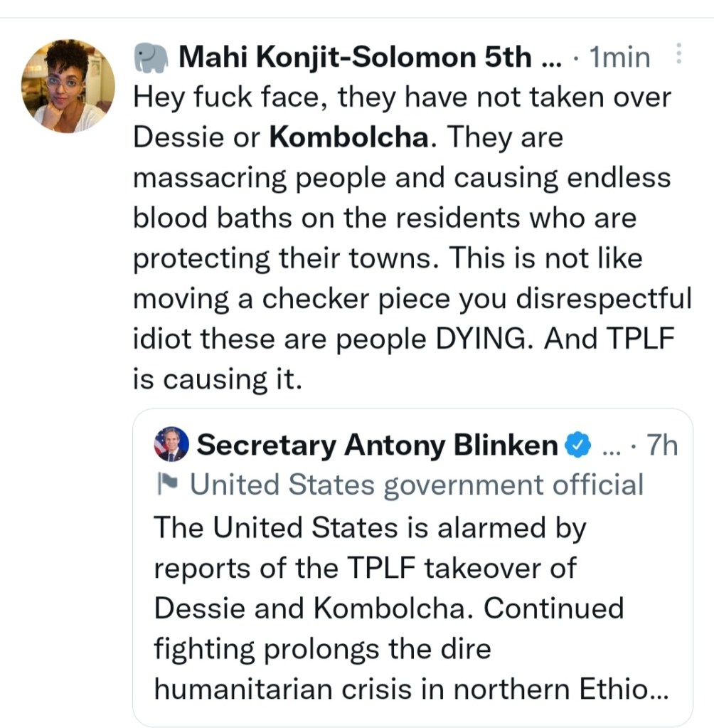The width and height of the screenshot is (714, 728).
Task: Click the United States government official label
Action: (417, 485)
